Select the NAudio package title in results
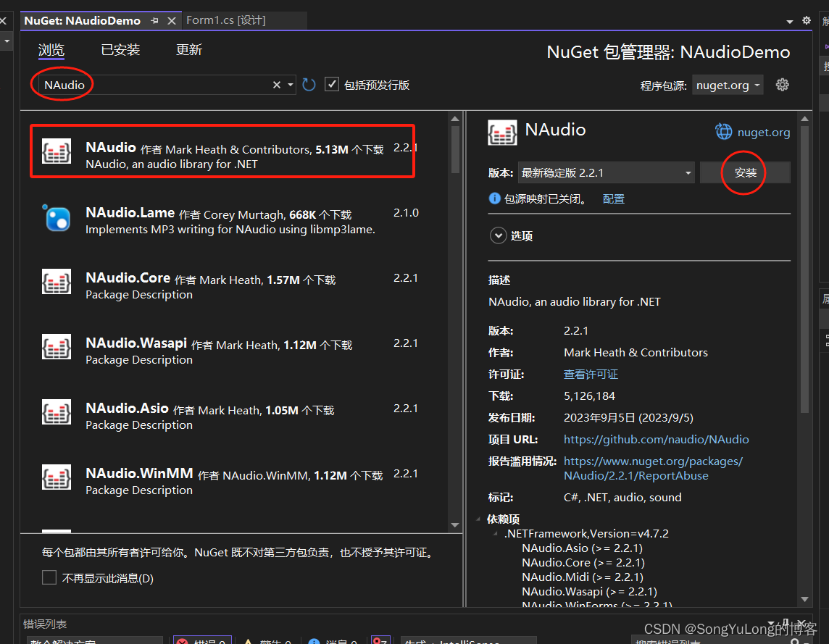The width and height of the screenshot is (829, 644). (x=111, y=148)
